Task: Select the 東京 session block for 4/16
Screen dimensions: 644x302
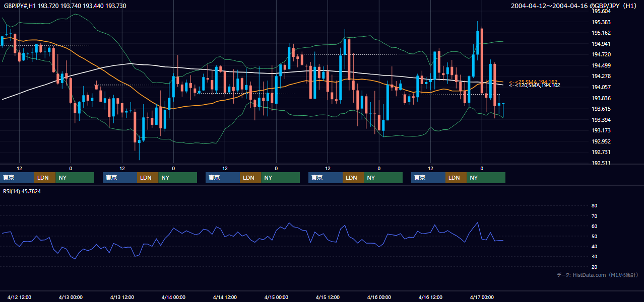Action: pyautogui.click(x=428, y=178)
